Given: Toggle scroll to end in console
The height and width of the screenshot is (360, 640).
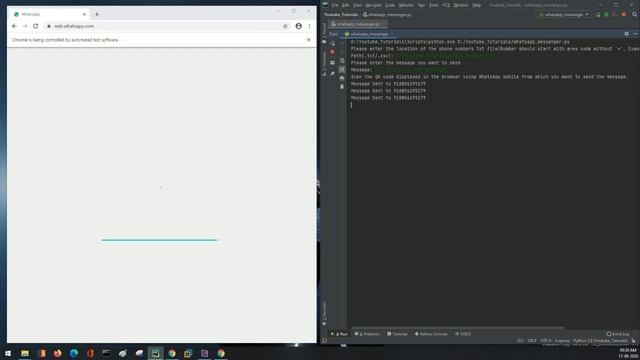Looking at the screenshot, I should (342, 70).
